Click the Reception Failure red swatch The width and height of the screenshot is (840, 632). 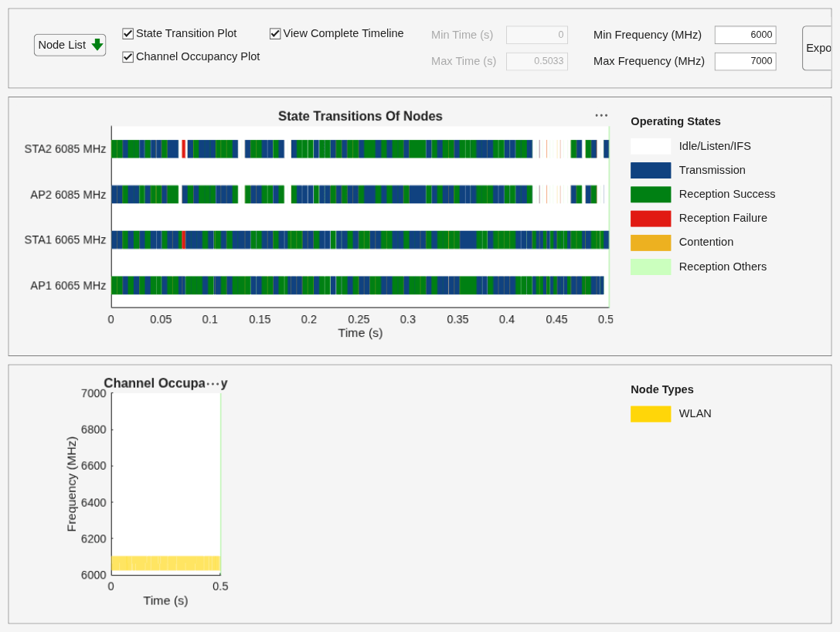pos(651,219)
